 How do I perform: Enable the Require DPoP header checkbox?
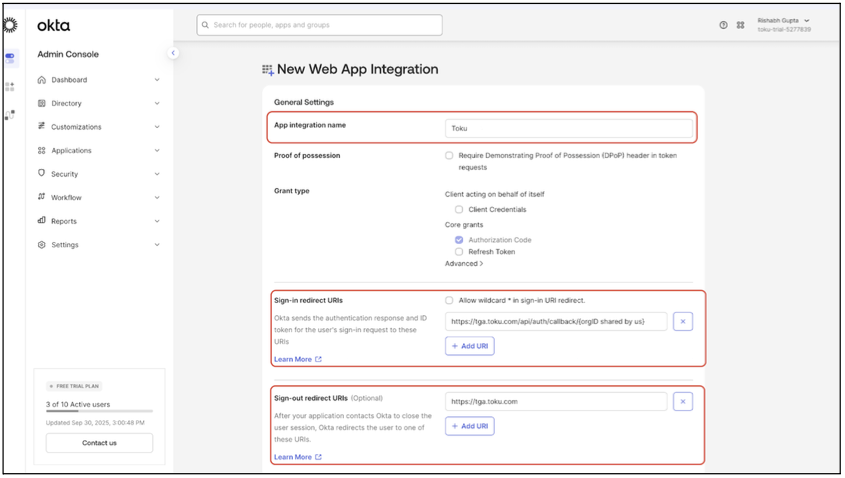tap(449, 155)
